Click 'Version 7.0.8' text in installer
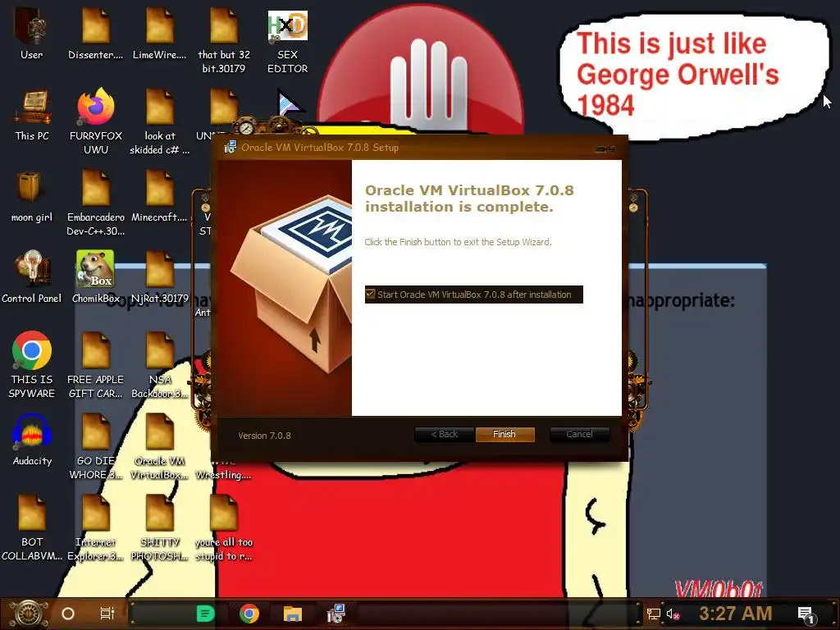Screen dimensions: 840x630 (x=265, y=436)
